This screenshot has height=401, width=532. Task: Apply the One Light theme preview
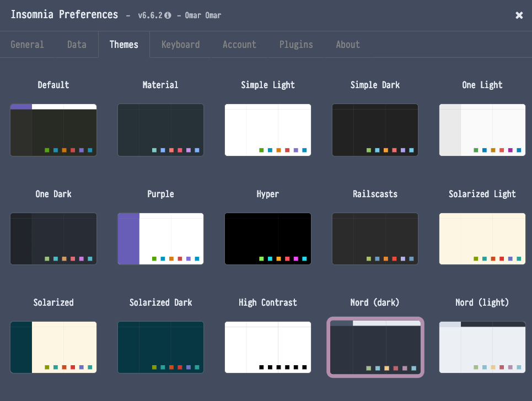[482, 130]
